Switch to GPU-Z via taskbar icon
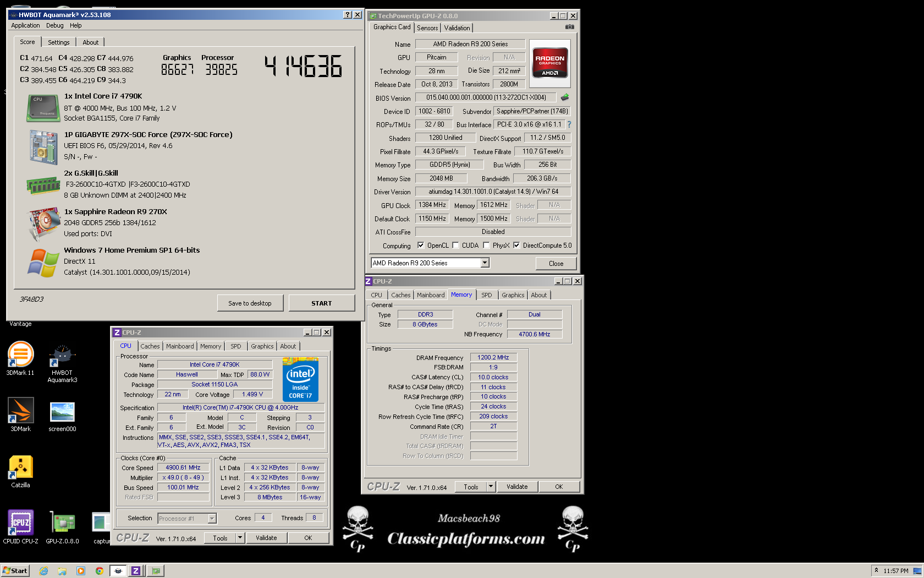The height and width of the screenshot is (578, 924). pos(156,571)
